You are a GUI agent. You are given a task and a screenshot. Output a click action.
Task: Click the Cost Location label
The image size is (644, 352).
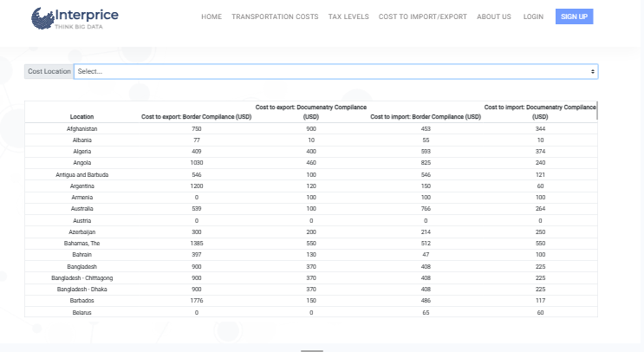pyautogui.click(x=49, y=71)
